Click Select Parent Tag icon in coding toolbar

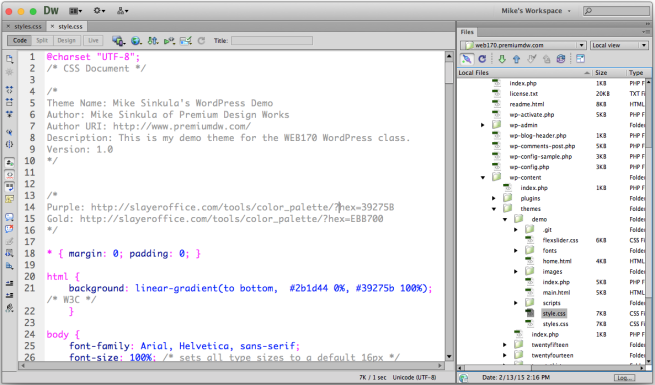(x=9, y=132)
